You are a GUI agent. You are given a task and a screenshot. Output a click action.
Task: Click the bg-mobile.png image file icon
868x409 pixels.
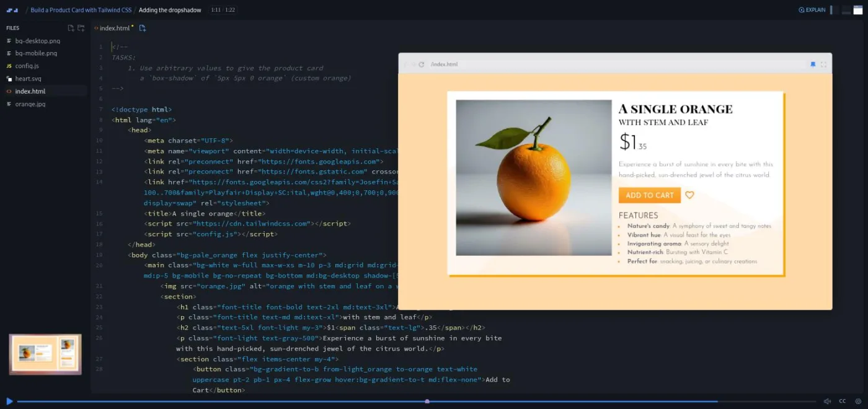(x=9, y=53)
